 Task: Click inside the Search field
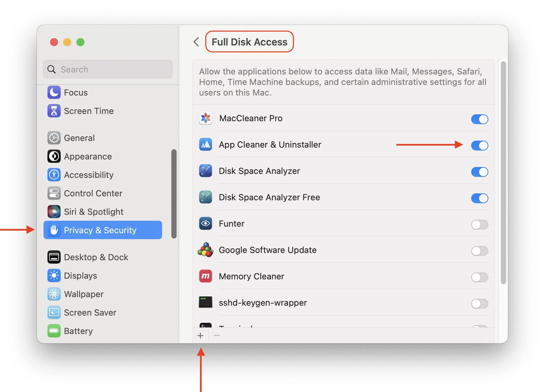107,69
